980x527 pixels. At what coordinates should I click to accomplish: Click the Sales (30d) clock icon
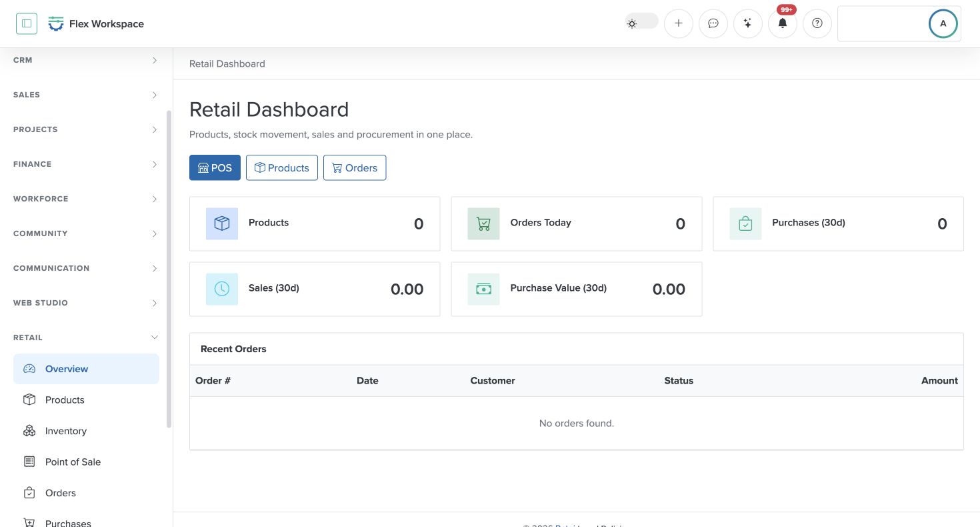[222, 289]
